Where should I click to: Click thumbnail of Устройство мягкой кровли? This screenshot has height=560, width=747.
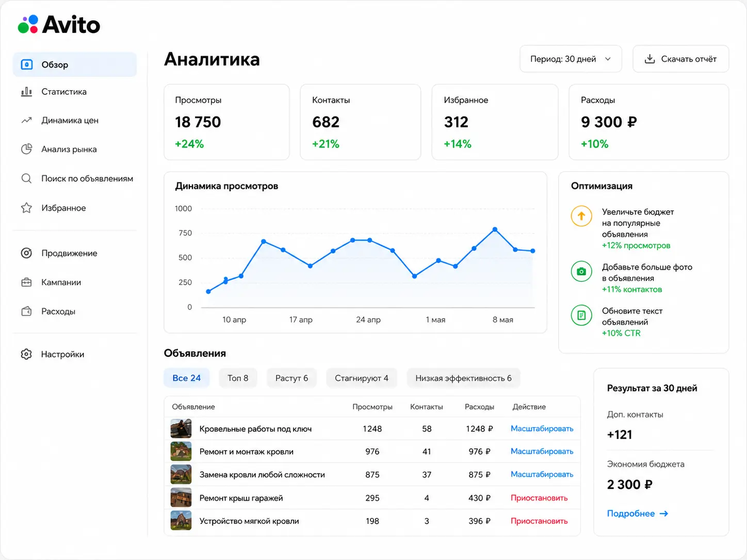(x=181, y=521)
